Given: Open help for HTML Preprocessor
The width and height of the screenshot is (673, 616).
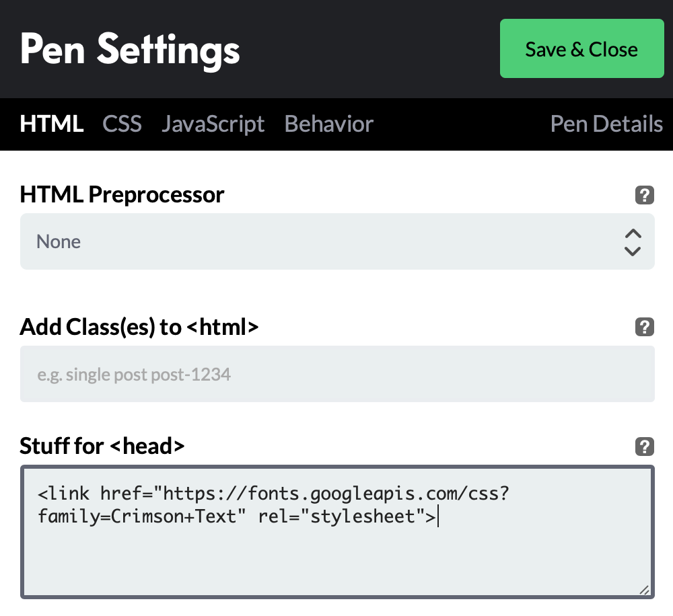Looking at the screenshot, I should (644, 196).
